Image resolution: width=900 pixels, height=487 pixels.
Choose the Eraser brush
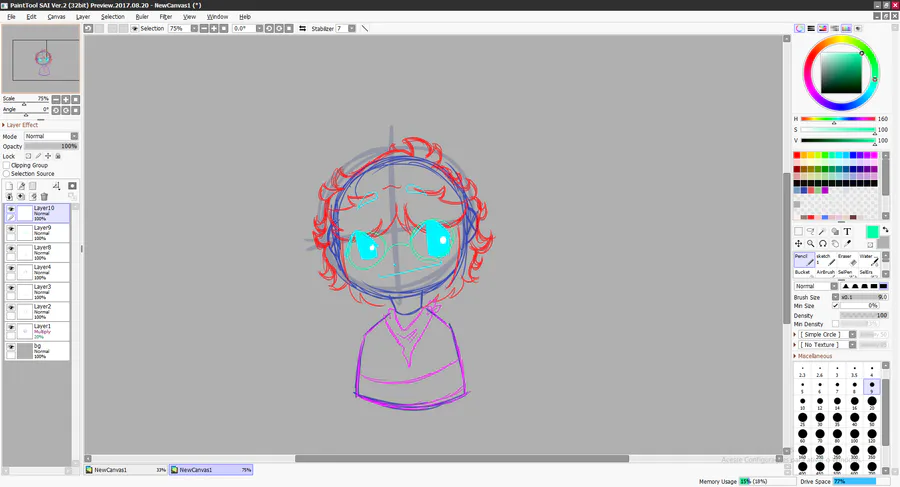pos(847,260)
